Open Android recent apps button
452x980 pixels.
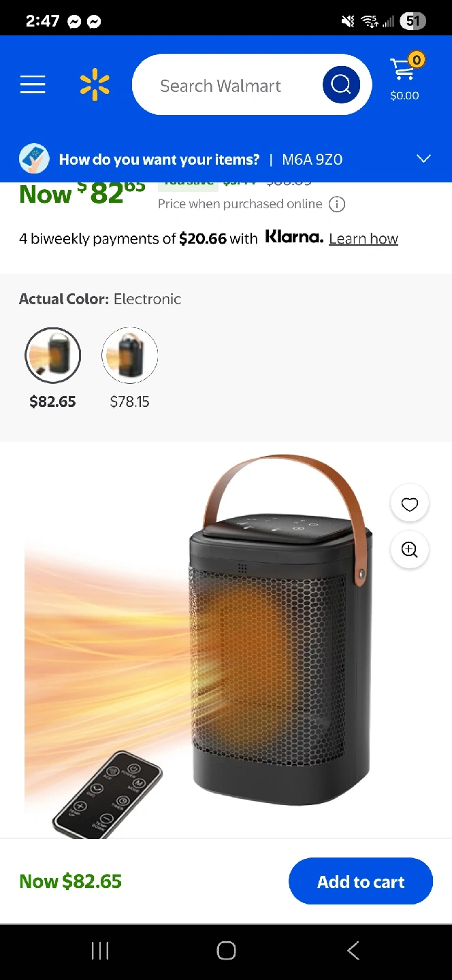pyautogui.click(x=100, y=951)
